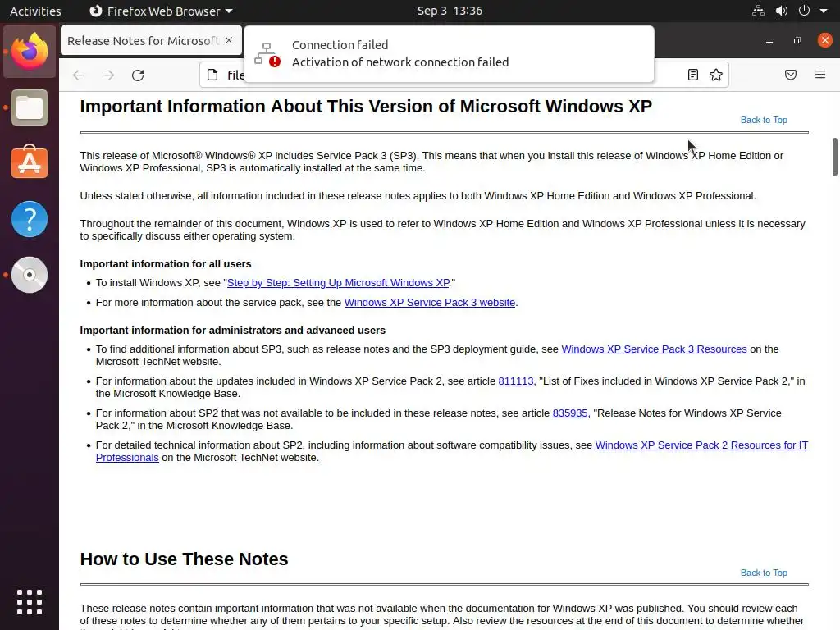Click the 'How to Use These Notes' heading
The width and height of the screenshot is (840, 630).
tap(184, 559)
